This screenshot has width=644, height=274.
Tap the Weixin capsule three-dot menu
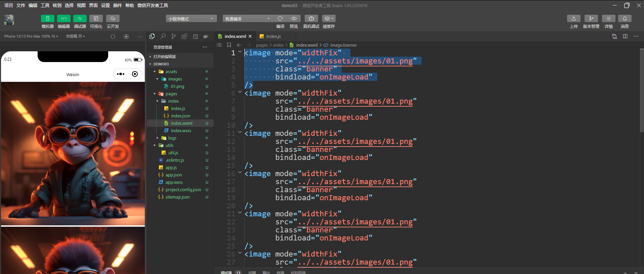(x=121, y=74)
